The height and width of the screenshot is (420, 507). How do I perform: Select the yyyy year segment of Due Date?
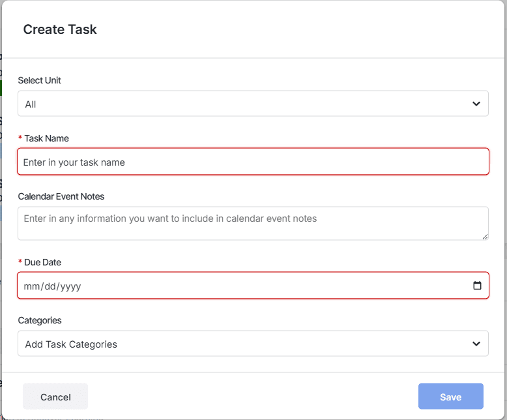pyautogui.click(x=70, y=286)
